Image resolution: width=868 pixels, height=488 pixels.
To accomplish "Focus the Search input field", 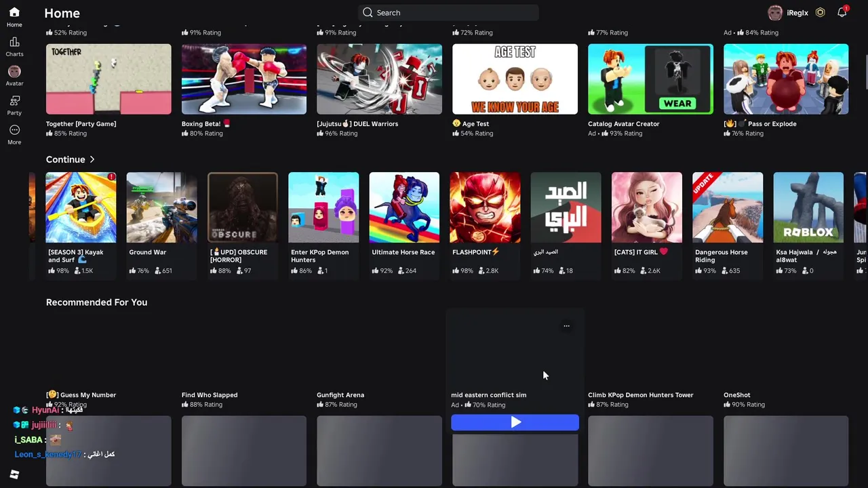I will 448,12.
